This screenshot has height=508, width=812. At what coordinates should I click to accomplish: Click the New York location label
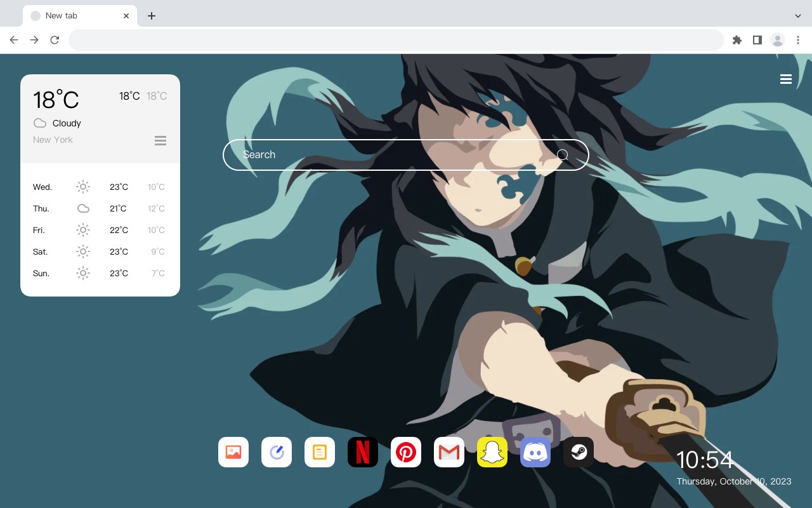click(53, 140)
